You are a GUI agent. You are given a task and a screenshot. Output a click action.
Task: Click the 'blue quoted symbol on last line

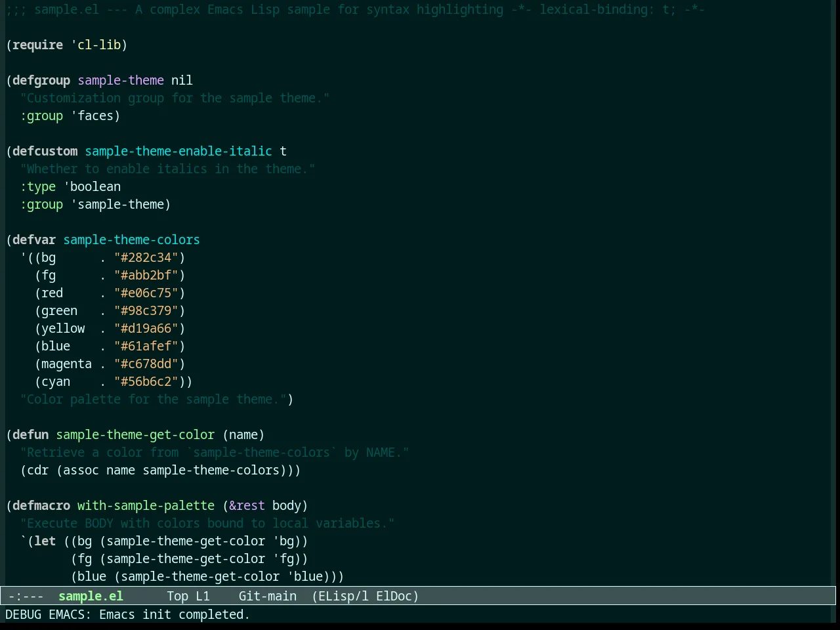tap(304, 576)
